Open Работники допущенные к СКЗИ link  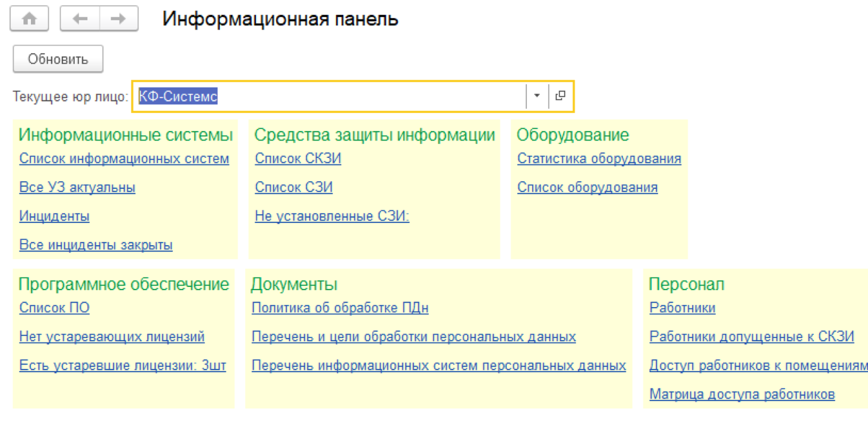[752, 336]
